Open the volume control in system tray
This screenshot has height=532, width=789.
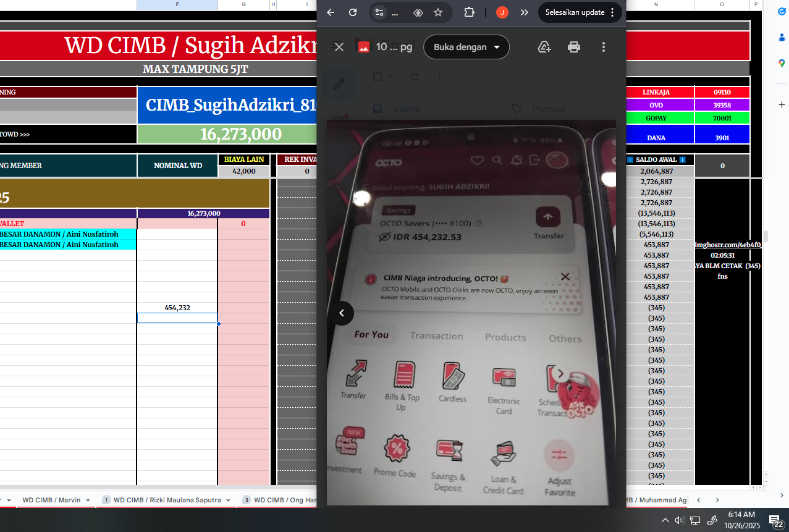coord(679,520)
